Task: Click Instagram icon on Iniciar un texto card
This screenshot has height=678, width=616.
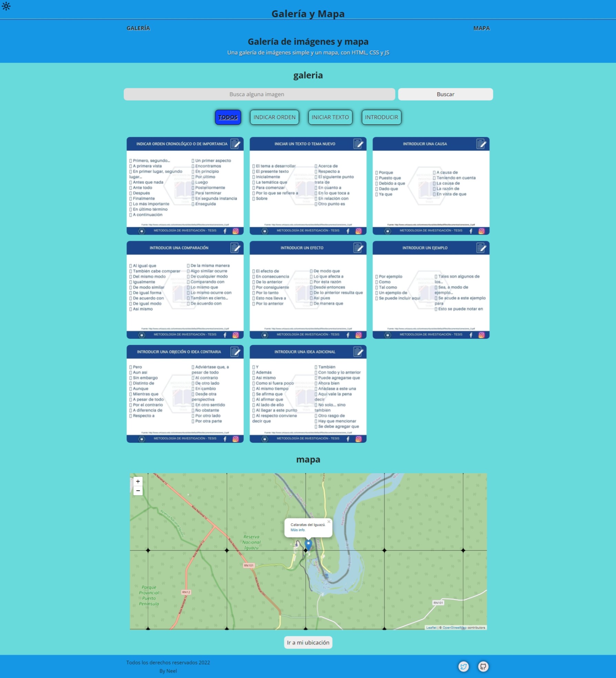Action: pyautogui.click(x=359, y=231)
